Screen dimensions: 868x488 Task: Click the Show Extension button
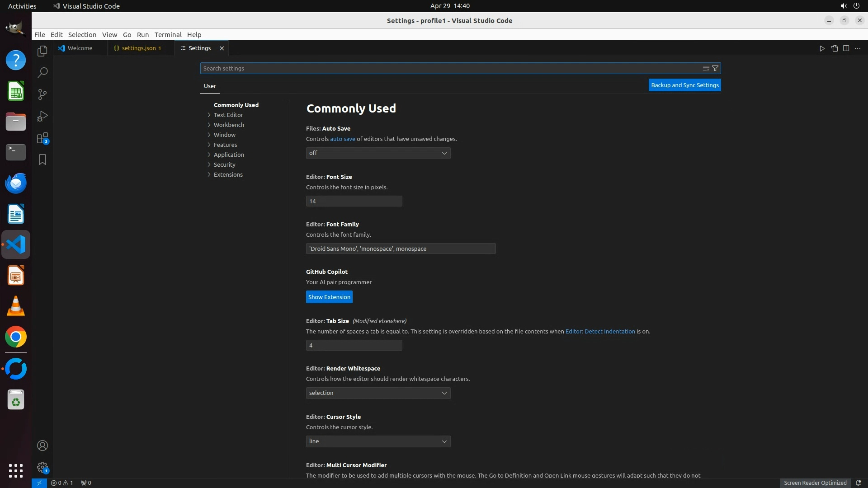click(x=329, y=297)
